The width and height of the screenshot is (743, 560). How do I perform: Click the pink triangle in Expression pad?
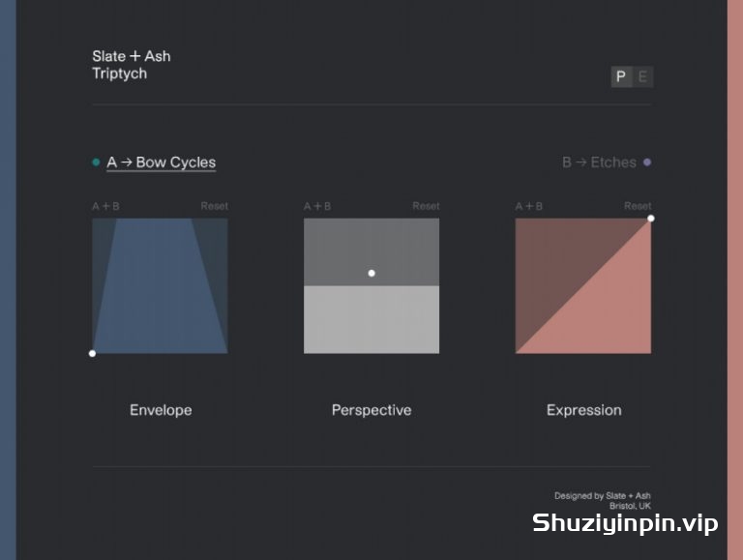[611, 312]
